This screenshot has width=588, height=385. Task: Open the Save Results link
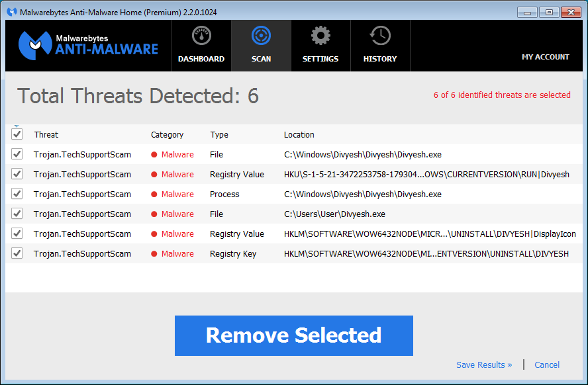[484, 364]
